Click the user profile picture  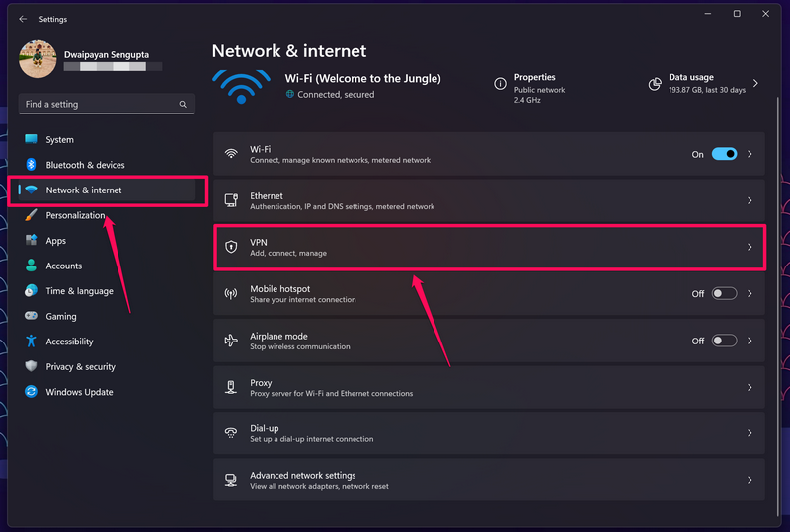tap(38, 59)
